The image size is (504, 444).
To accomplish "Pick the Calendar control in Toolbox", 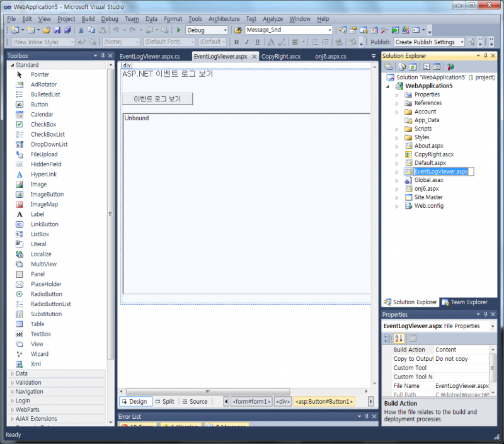I will point(42,115).
